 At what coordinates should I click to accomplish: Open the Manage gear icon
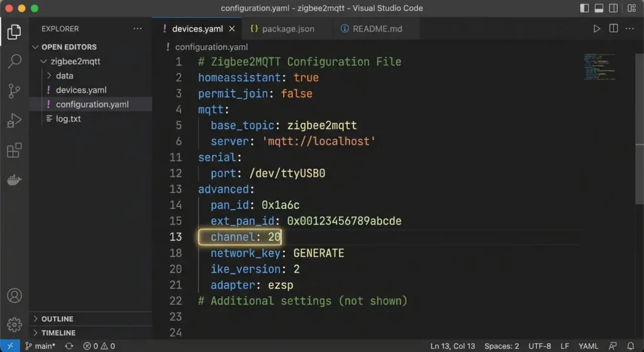click(14, 324)
